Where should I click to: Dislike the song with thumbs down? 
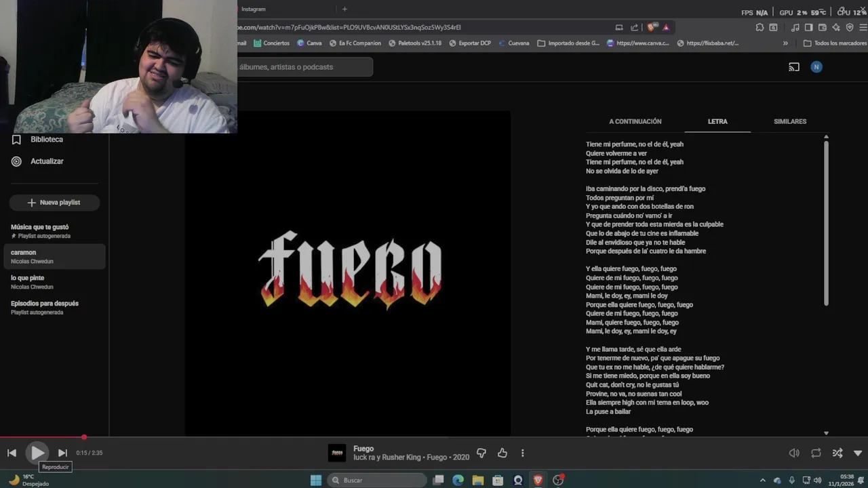[x=481, y=453]
